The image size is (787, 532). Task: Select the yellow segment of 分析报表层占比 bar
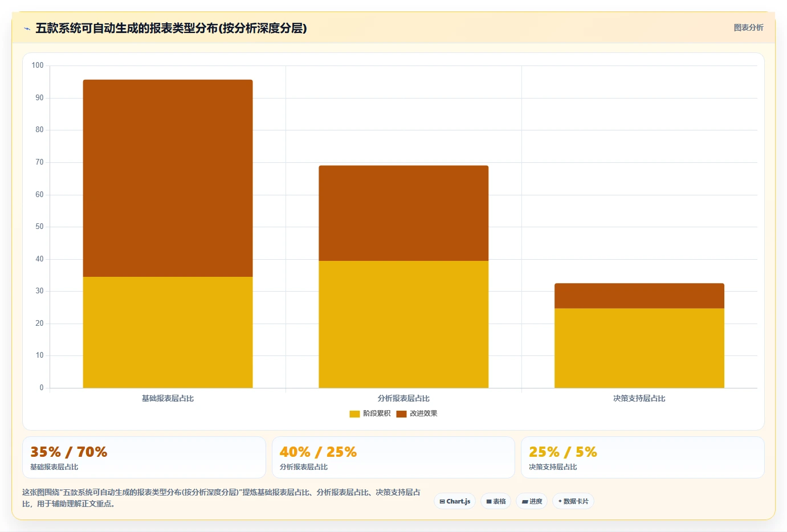pos(403,325)
